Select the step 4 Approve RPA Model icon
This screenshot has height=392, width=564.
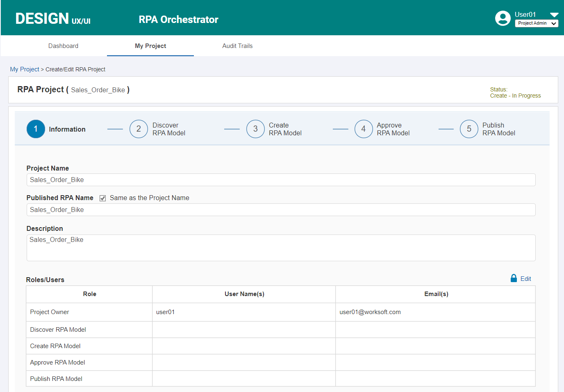[x=364, y=129]
